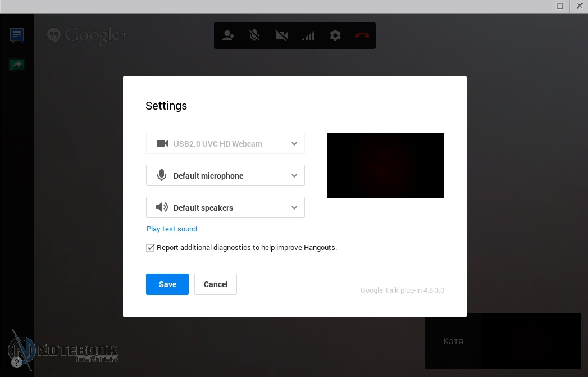Save the settings
Screen dimensions: 588x377
tap(167, 284)
